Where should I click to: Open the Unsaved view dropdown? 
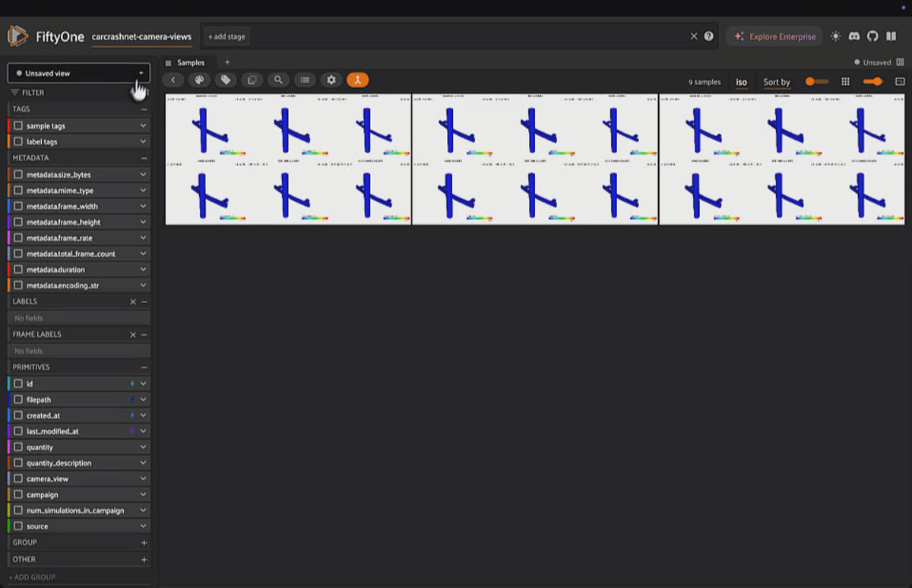tap(79, 73)
